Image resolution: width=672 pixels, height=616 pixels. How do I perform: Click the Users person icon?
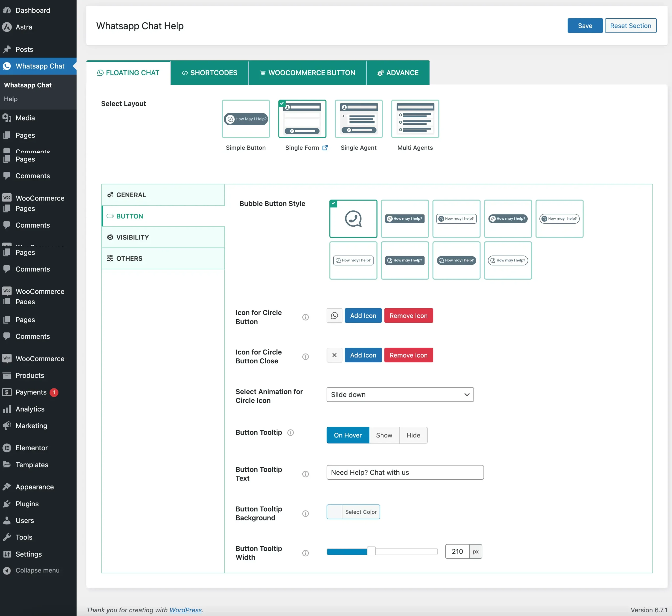point(7,520)
